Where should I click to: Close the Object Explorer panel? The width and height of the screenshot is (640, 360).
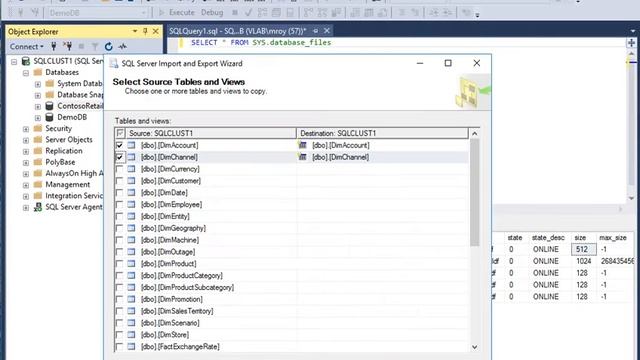pos(156,31)
